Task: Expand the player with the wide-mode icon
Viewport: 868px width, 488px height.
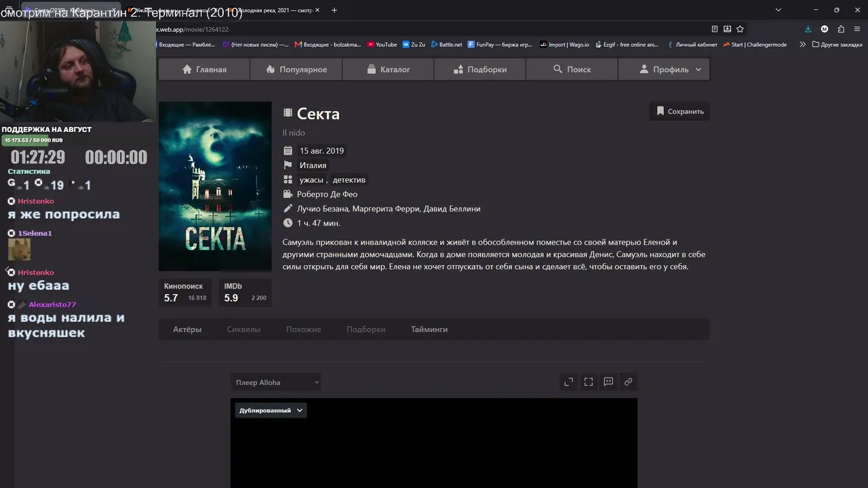Action: (569, 382)
